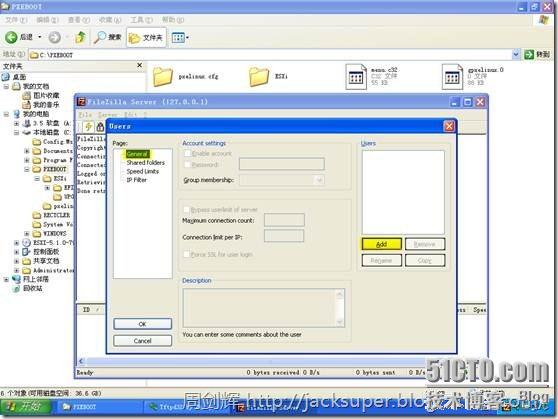Collapse the PXEBOOT folder in tree
The image size is (558, 419).
pyautogui.click(x=27, y=169)
